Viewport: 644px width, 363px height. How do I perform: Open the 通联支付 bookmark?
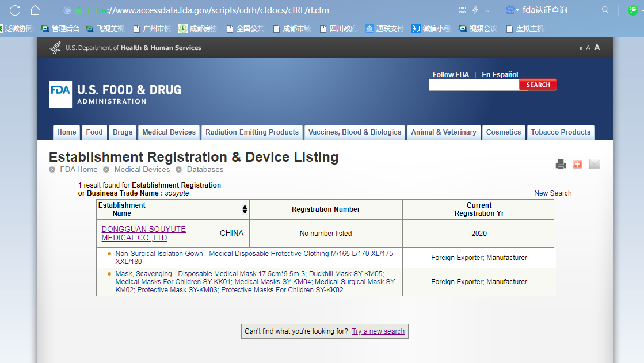(x=385, y=28)
